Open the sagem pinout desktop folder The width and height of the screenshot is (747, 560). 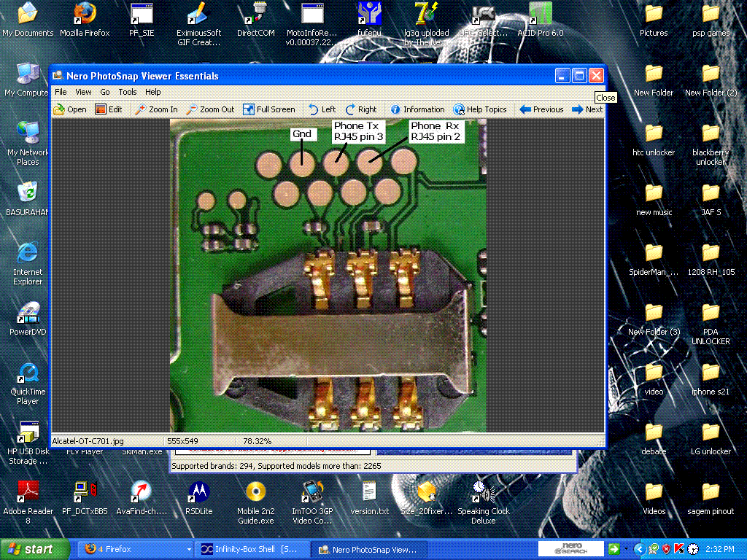711,497
